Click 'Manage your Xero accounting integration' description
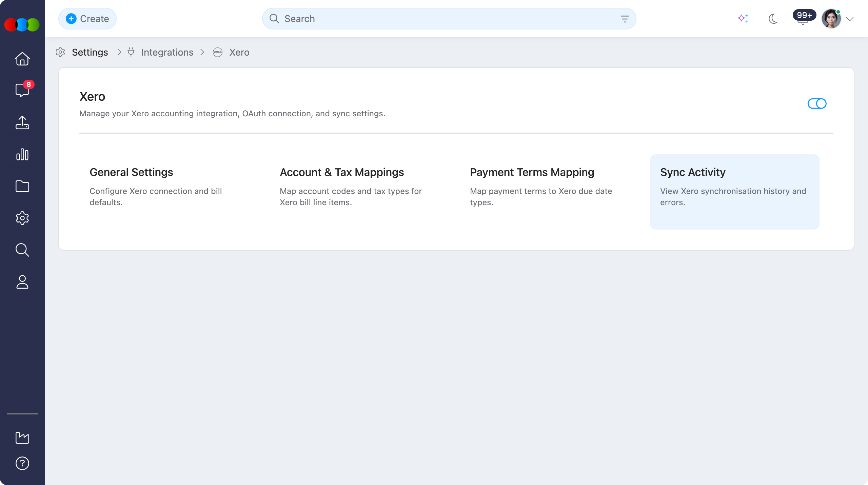This screenshot has width=868, height=485. (x=232, y=114)
